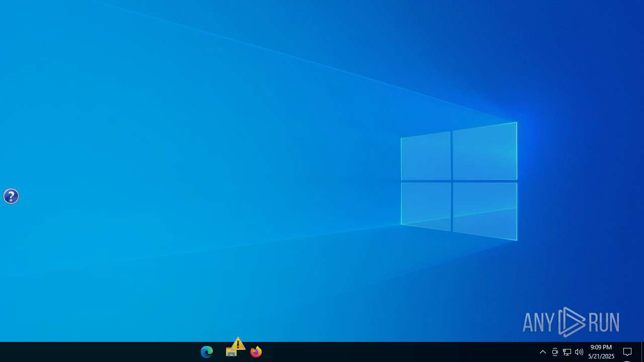This screenshot has height=362, width=644.
Task: Open the clock showing 9:09 PM
Action: 601,352
